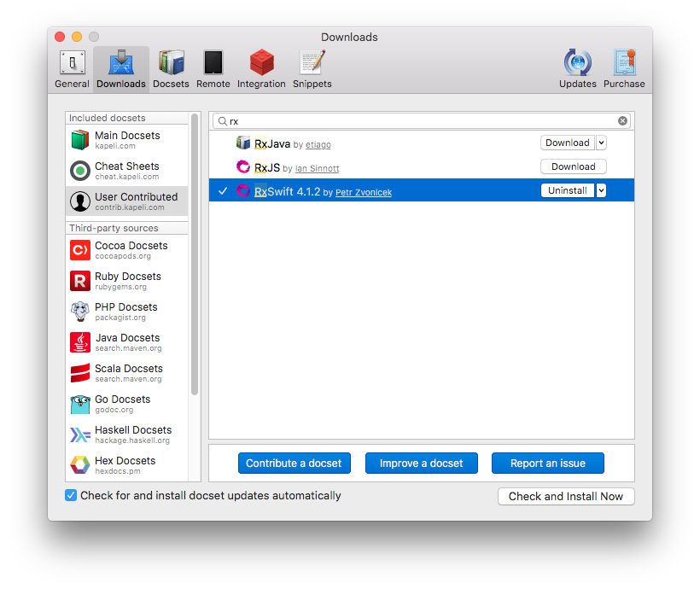This screenshot has width=700, height=589.
Task: Toggle automatic docset updates checkbox
Action: coord(71,495)
